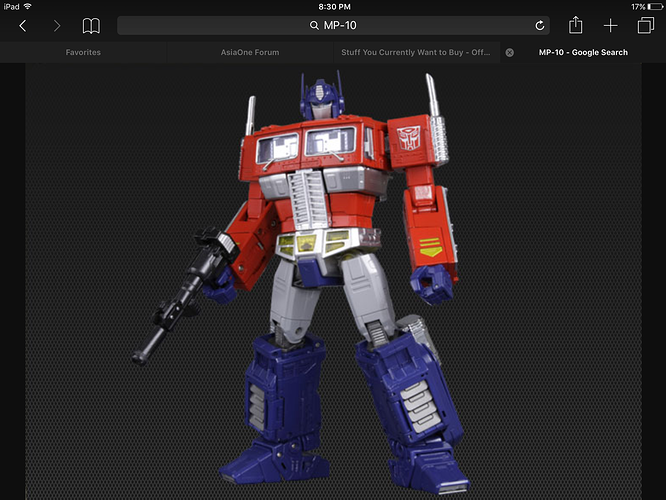Tap the battery indicator in status bar
This screenshot has height=500, width=666.
point(651,6)
